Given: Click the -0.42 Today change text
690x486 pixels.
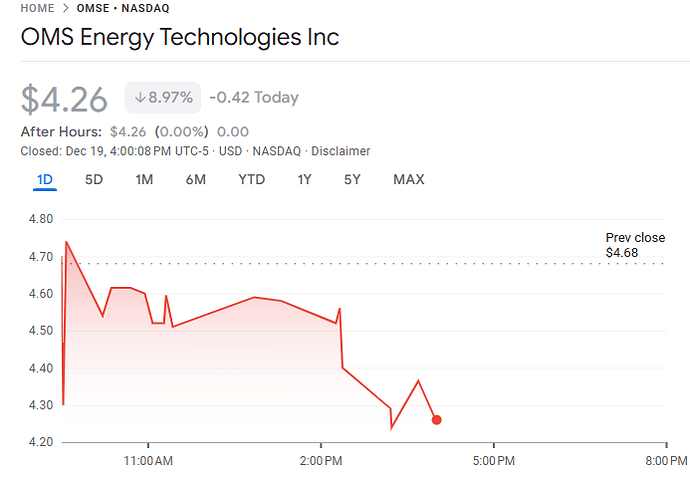Looking at the screenshot, I should coord(254,98).
